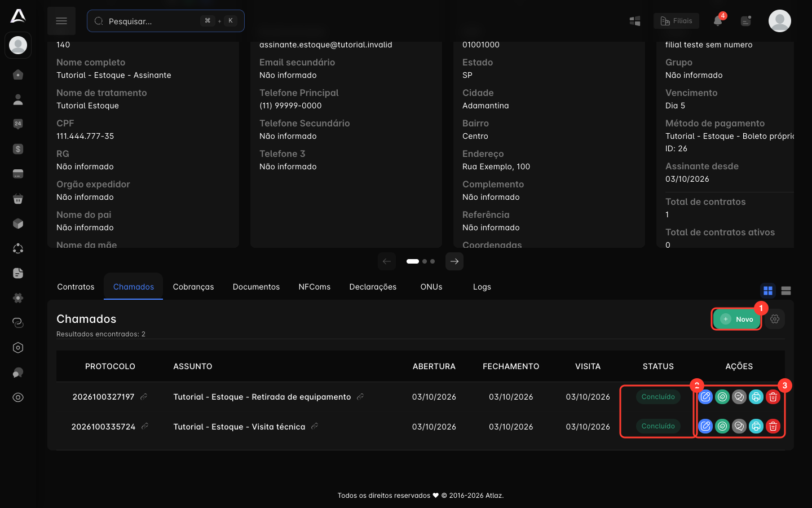Open attachments for Retirada de equipamento ticket
The width and height of the screenshot is (812, 508).
(722, 397)
